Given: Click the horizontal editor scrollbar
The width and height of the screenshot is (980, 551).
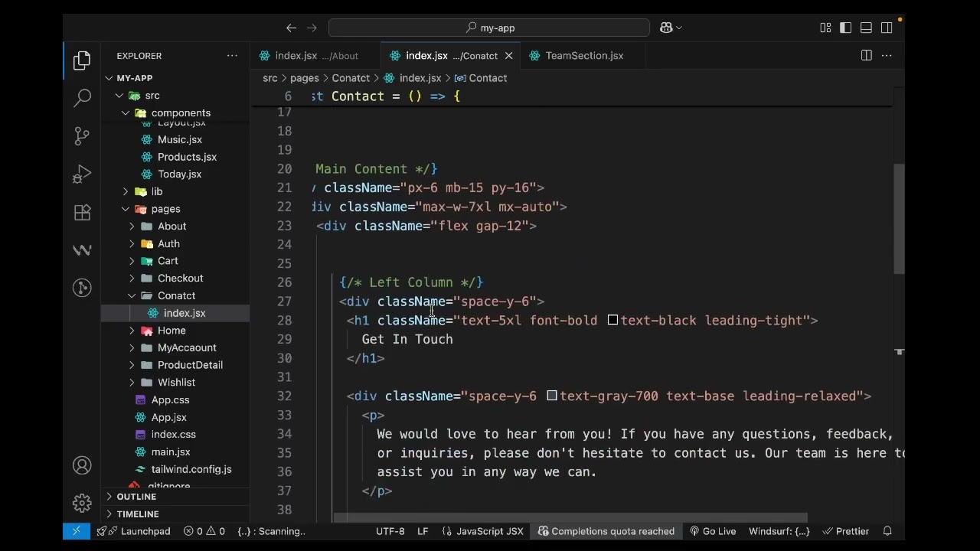Looking at the screenshot, I should [x=570, y=518].
